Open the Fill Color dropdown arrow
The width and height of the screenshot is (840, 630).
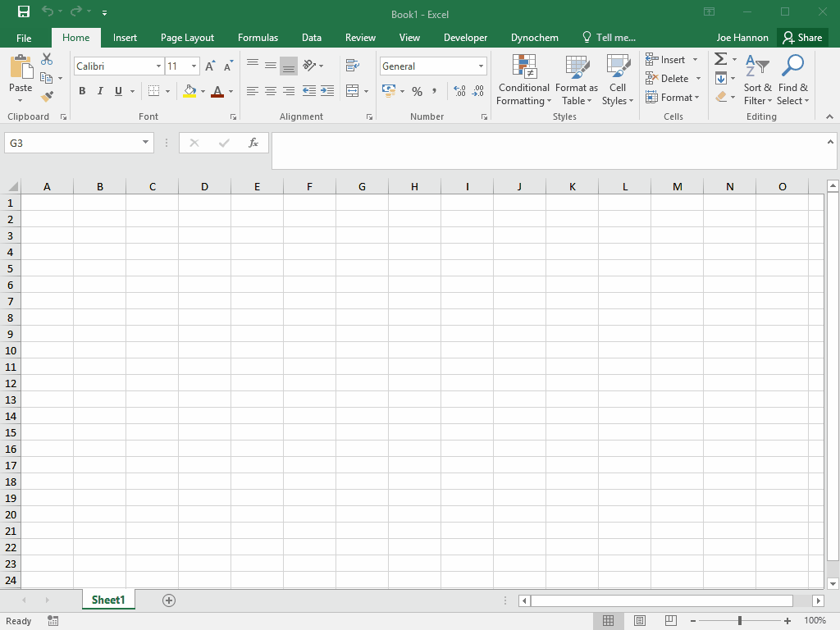(202, 92)
